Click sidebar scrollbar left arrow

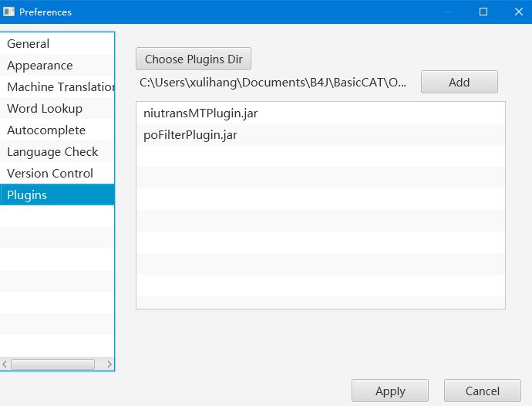(5, 364)
